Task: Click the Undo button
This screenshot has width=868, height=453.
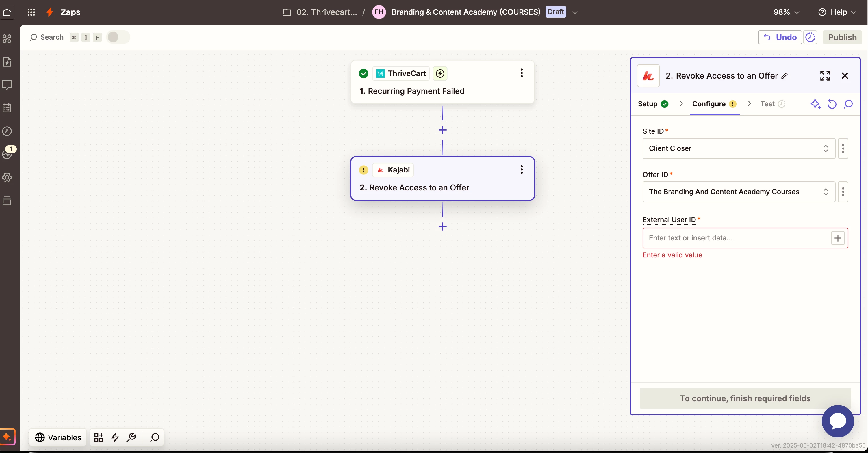Action: tap(780, 37)
